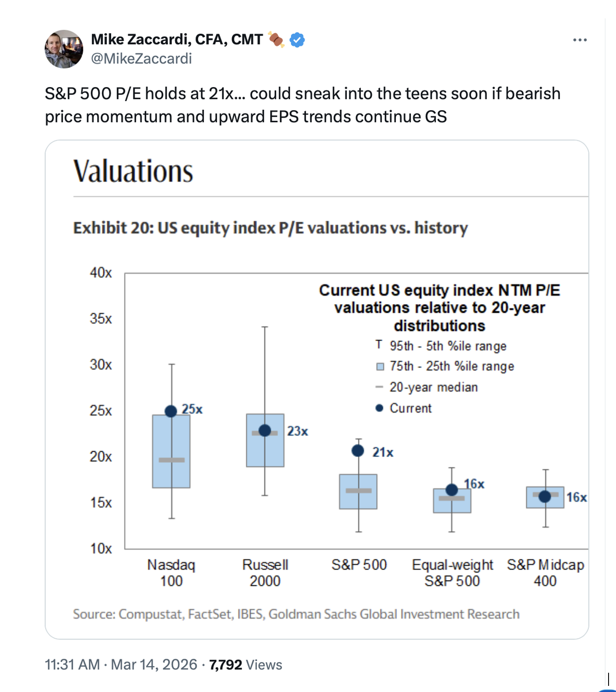This screenshot has height=692, width=616.
Task: Click the blue verified badge
Action: coord(297,40)
